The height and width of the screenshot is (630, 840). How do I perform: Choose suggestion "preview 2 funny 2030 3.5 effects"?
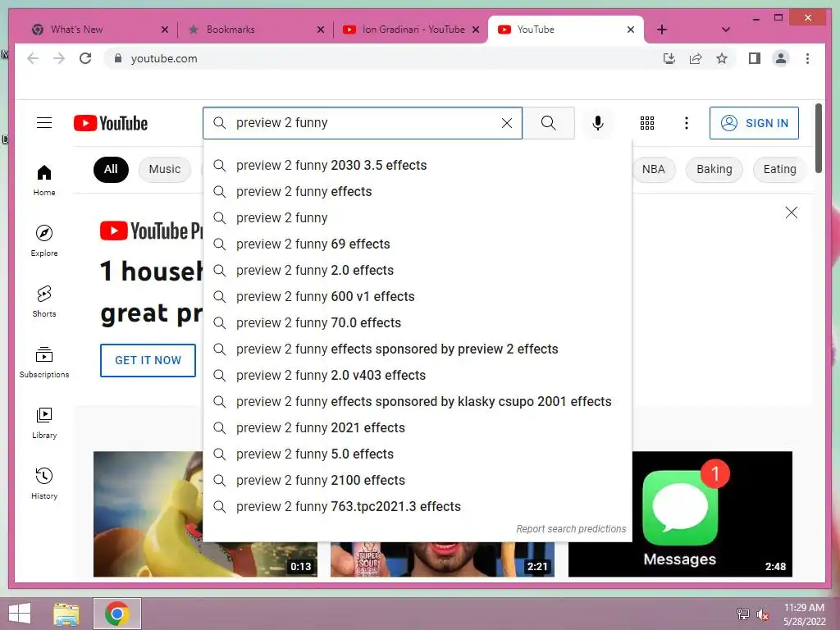click(x=418, y=166)
